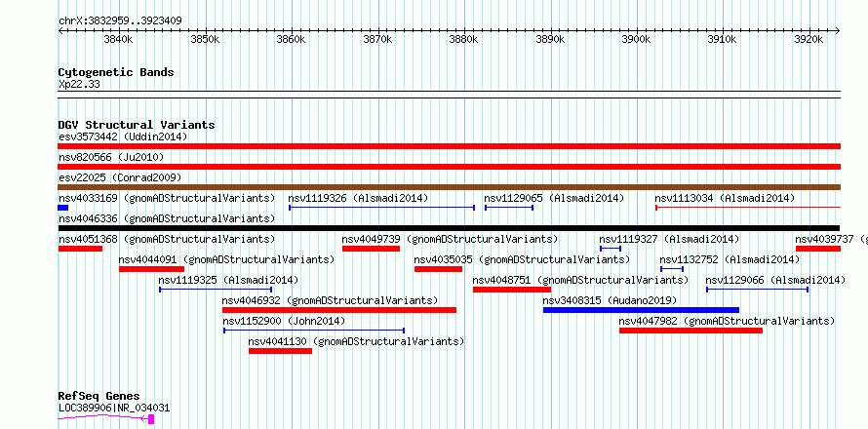This screenshot has width=868, height=429.
Task: Open the nsv820566 (Ju2010) variant label
Action: coord(111,157)
